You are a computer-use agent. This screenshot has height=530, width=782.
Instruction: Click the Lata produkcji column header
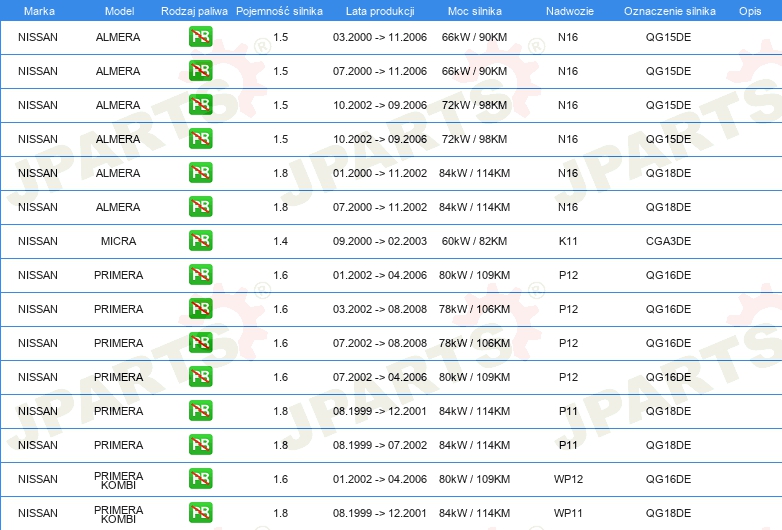[x=380, y=11]
